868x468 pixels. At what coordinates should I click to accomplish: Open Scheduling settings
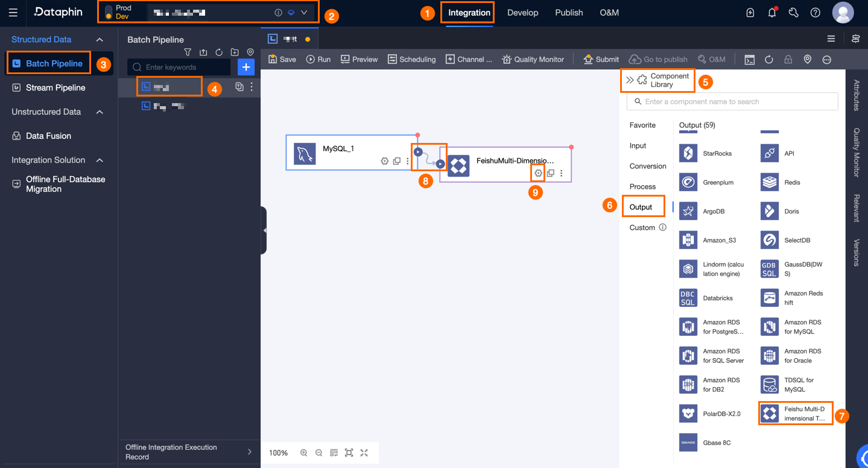tap(412, 59)
